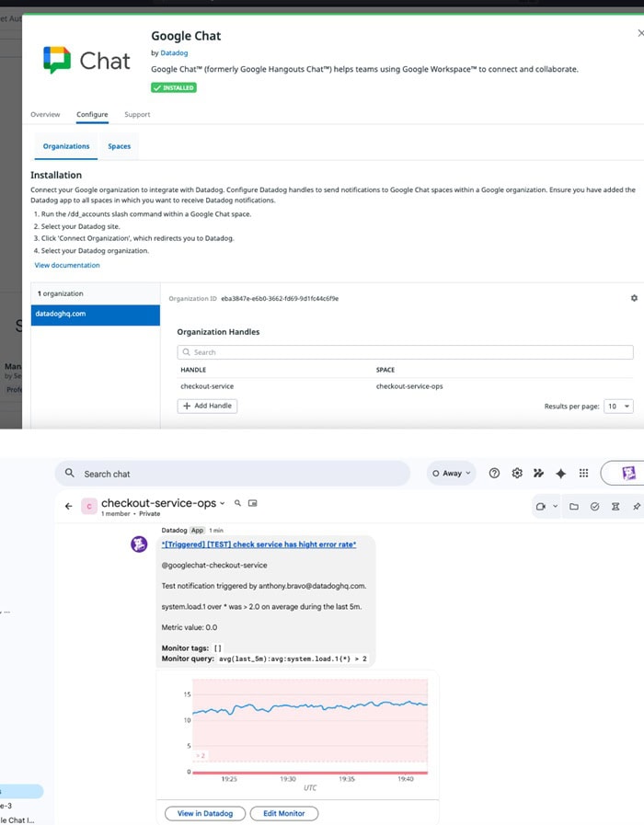
Task: Close the Google Chat integration panel
Action: pyautogui.click(x=639, y=33)
